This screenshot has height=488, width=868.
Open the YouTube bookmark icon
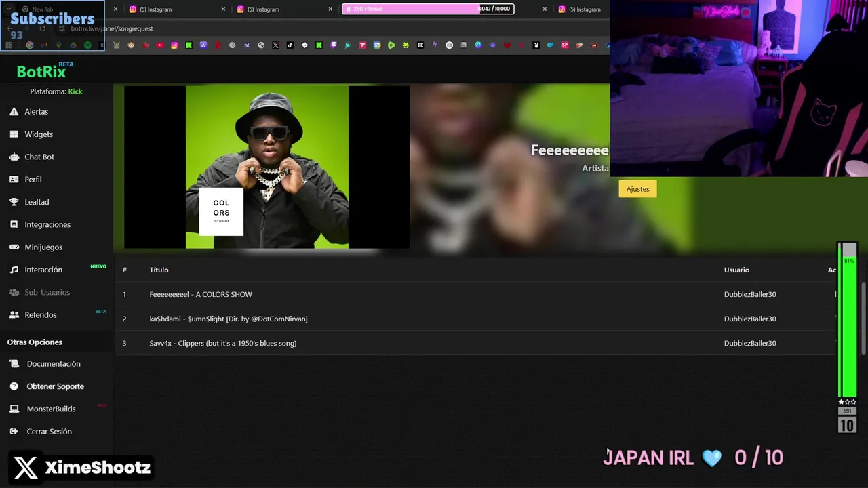160,45
